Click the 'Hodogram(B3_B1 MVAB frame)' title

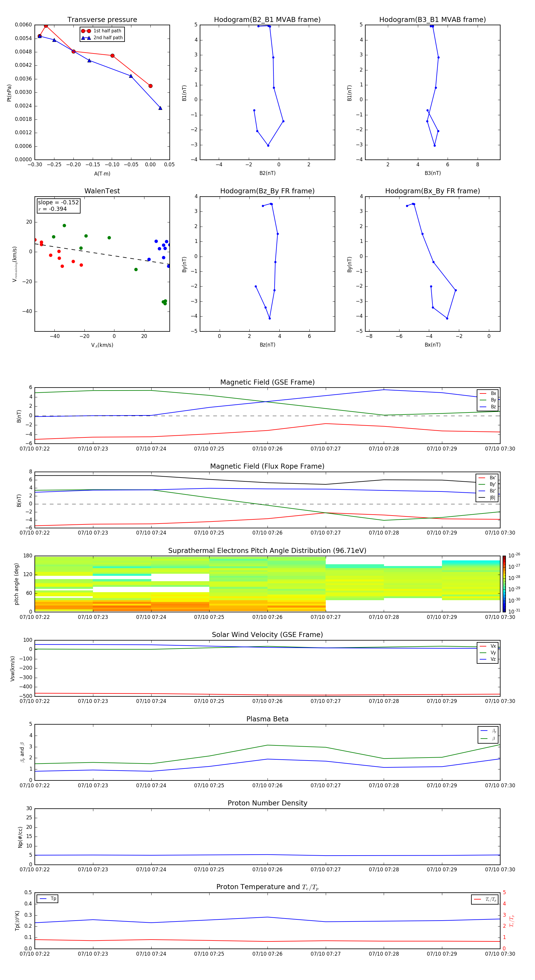click(x=432, y=20)
